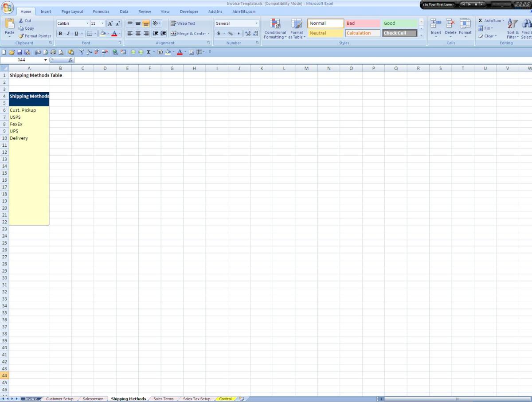Apply the Calculation cell style
532x402 pixels.
click(360, 33)
